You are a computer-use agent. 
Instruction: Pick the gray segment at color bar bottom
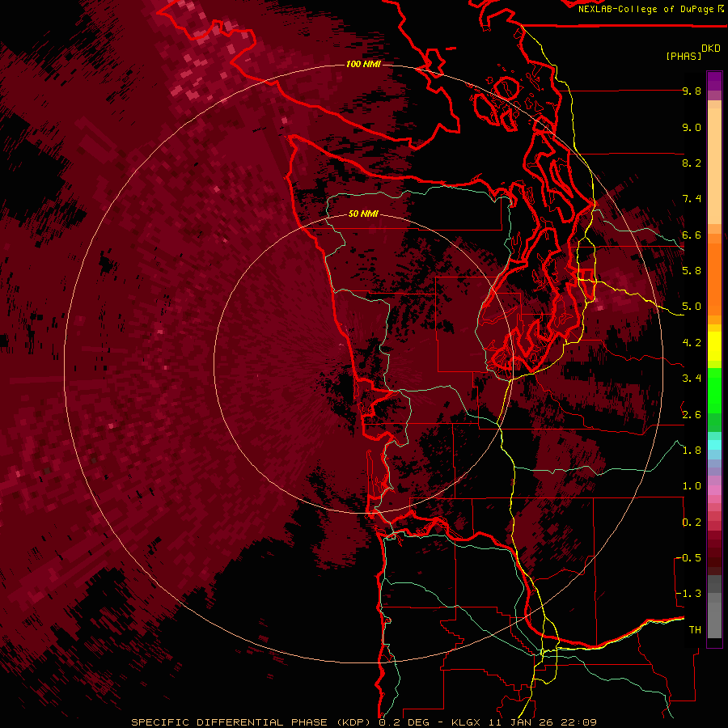(714, 616)
